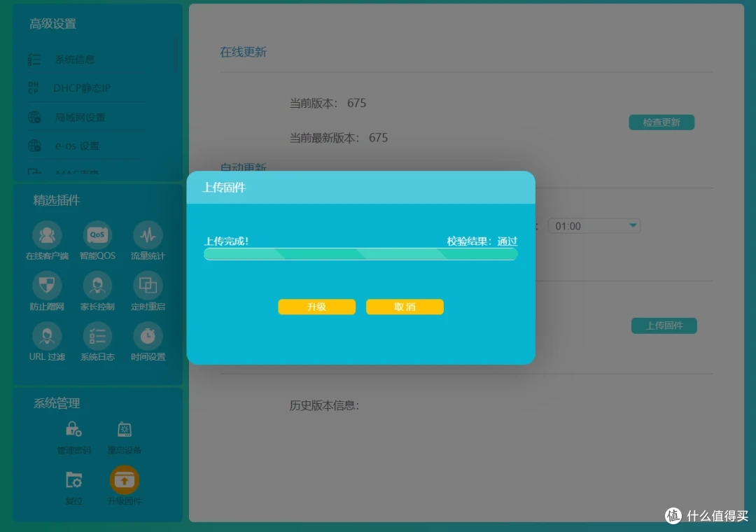
Task: Open the 防止蹭网 shield icon
Action: coord(47,286)
